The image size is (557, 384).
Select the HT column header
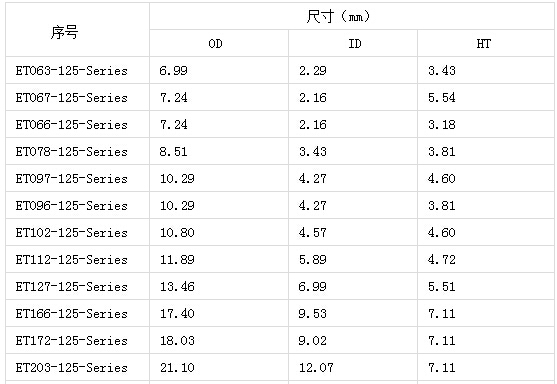tap(483, 44)
